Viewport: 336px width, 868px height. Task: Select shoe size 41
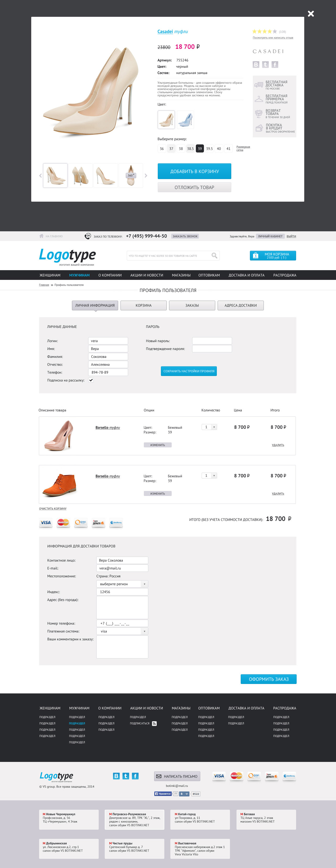[228, 149]
